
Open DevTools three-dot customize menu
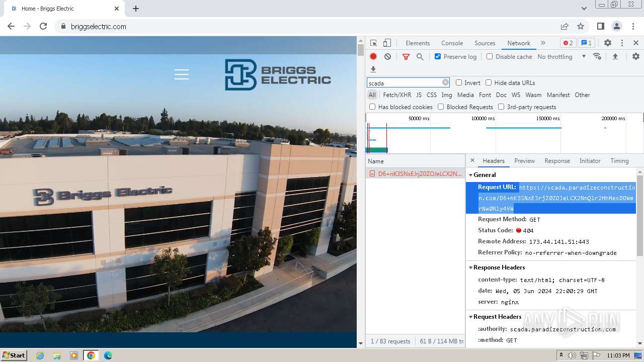point(622,43)
